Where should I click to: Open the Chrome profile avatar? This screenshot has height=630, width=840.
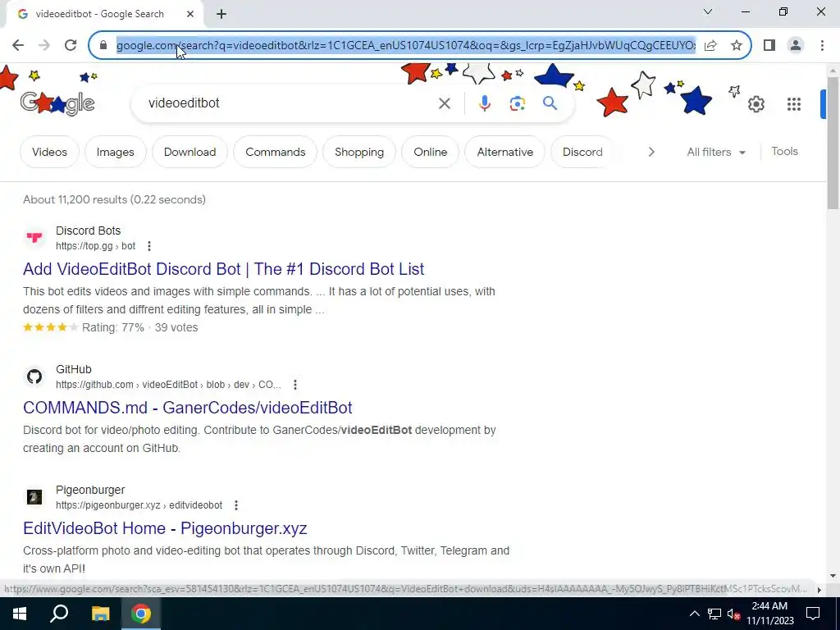click(x=796, y=46)
